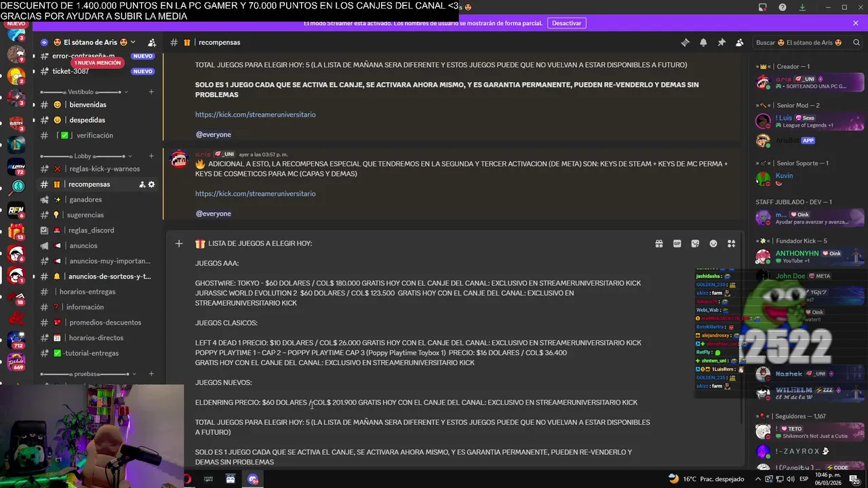Open the emoji picker
The height and width of the screenshot is (488, 868).
713,243
